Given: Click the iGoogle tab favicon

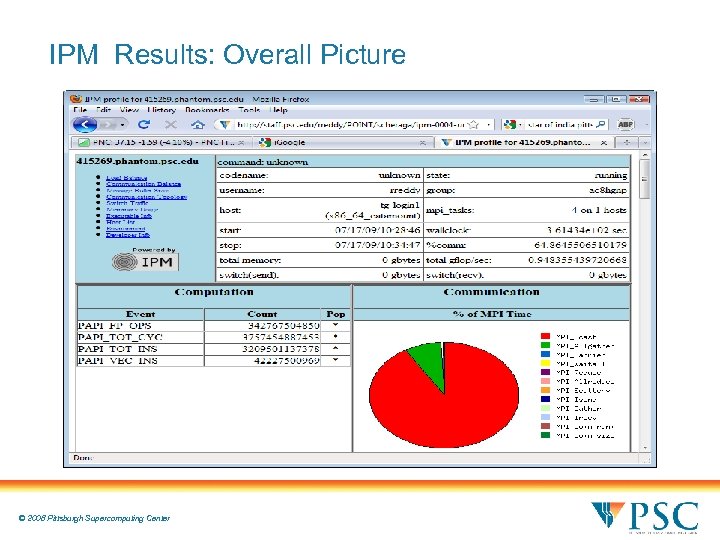Looking at the screenshot, I should [264, 143].
